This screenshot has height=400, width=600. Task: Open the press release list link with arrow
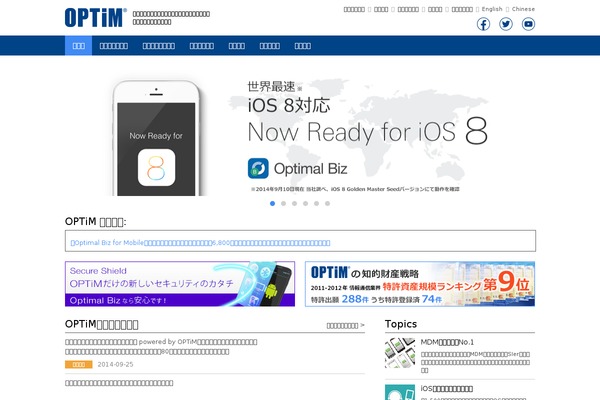point(345,325)
